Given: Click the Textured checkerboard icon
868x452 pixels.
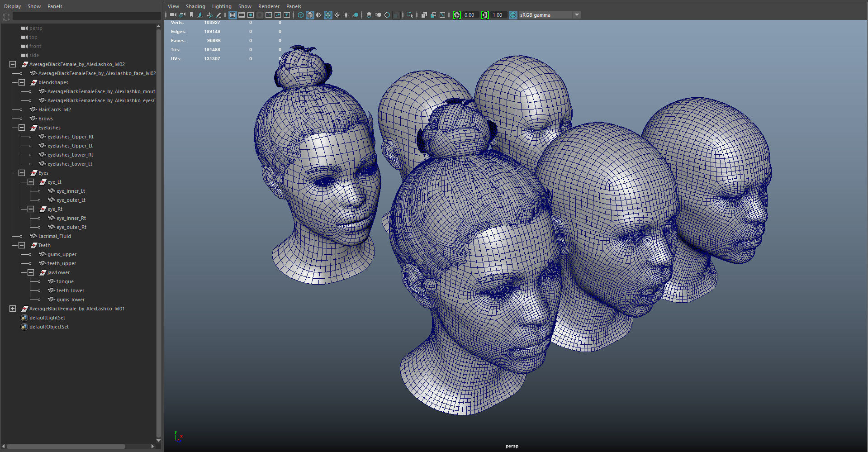Looking at the screenshot, I should click(x=337, y=15).
